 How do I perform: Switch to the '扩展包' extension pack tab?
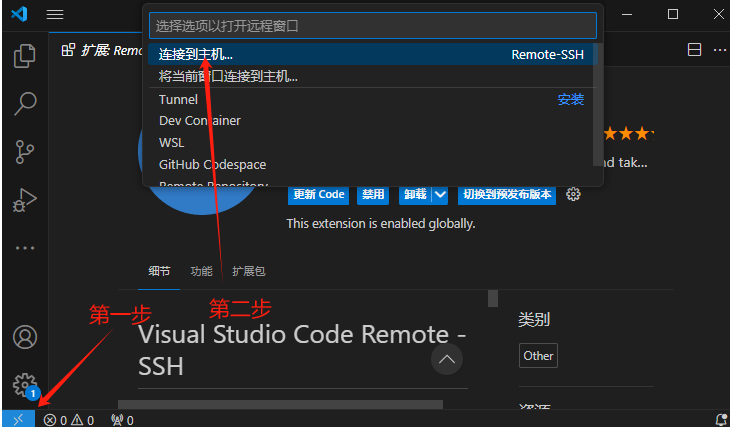pyautogui.click(x=249, y=271)
